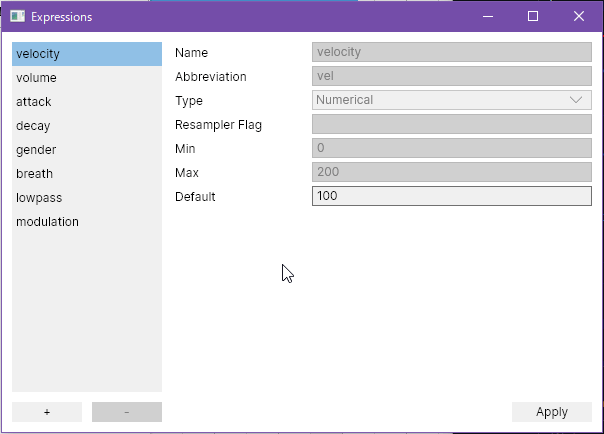Select the attack expression
This screenshot has height=434, width=604.
point(87,102)
